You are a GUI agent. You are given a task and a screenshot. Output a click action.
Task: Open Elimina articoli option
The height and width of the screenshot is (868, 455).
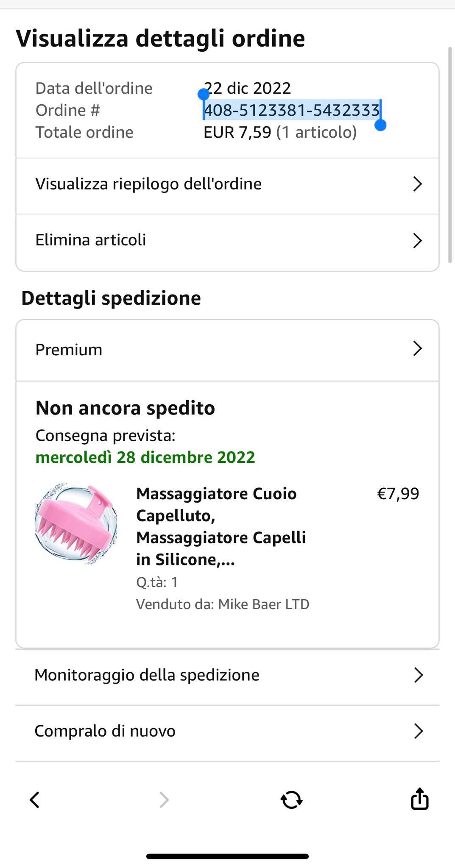coord(91,240)
